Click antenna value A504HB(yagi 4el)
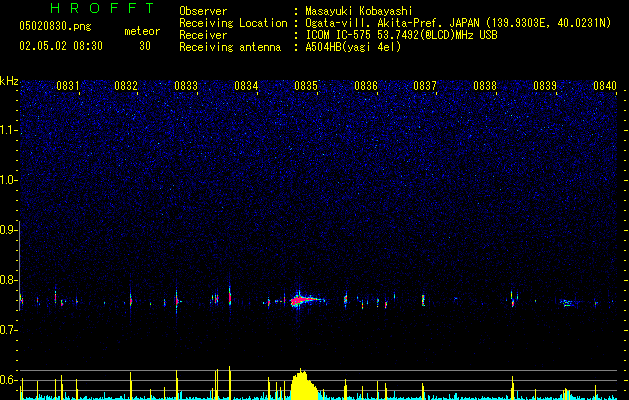Screen dimensions: 629x400 click(x=353, y=47)
